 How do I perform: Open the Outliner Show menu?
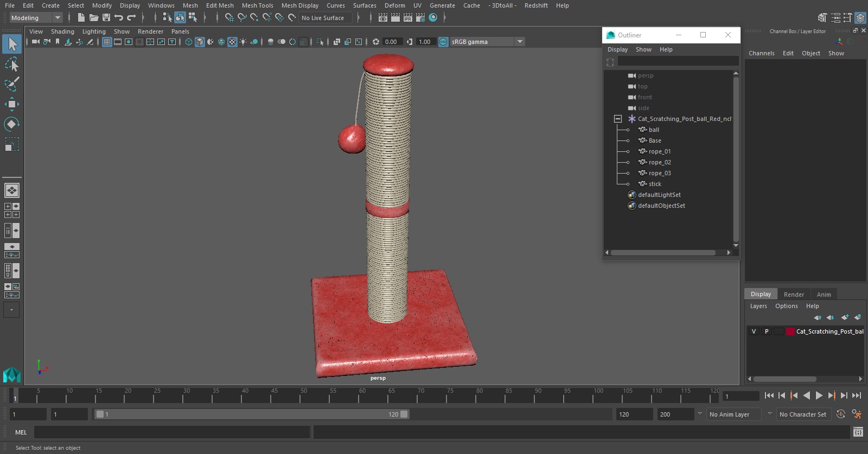(643, 49)
